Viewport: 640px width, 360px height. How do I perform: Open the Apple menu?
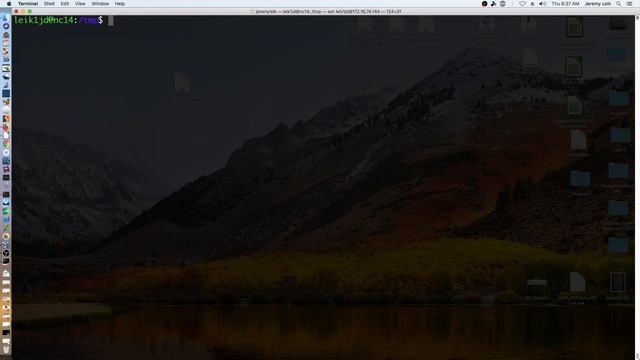click(x=9, y=4)
